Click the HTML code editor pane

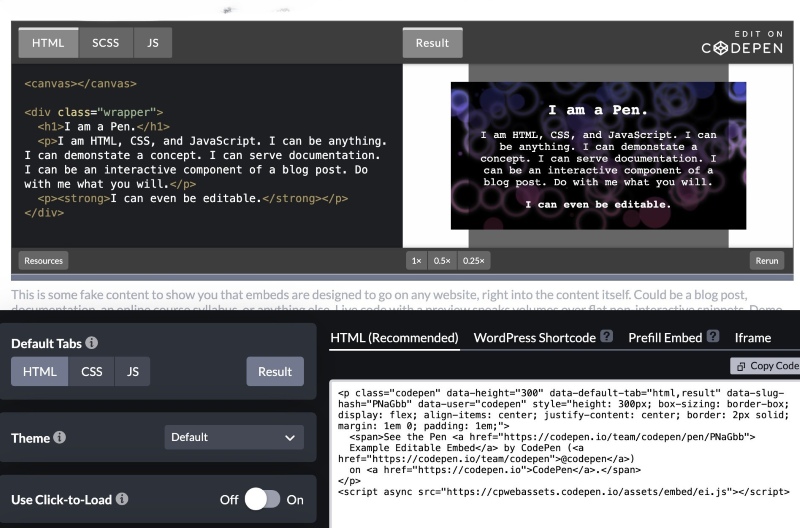(207, 156)
